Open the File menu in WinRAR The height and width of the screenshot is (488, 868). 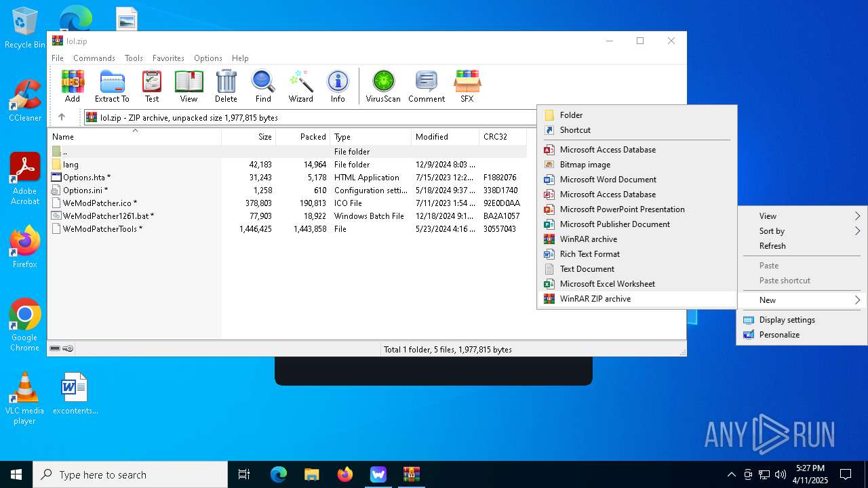pos(58,58)
